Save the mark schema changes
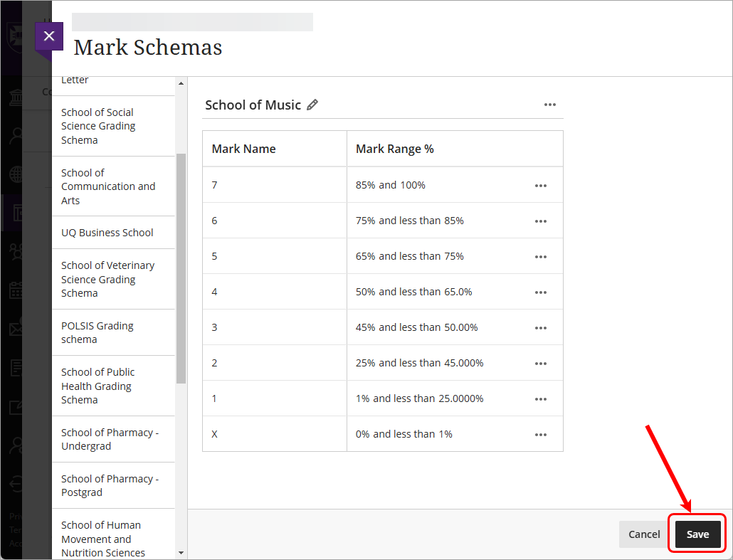 pyautogui.click(x=697, y=534)
